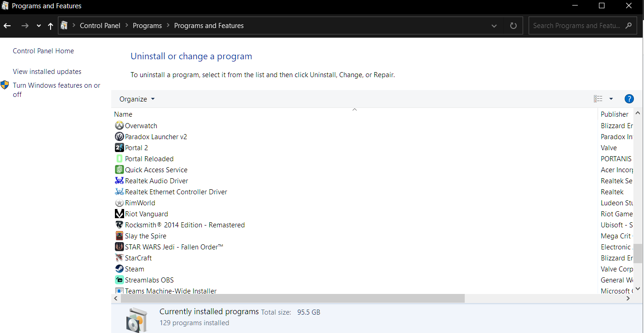Click the scroll right arrow of the list
Screen dimensions: 644x333
tap(628, 299)
